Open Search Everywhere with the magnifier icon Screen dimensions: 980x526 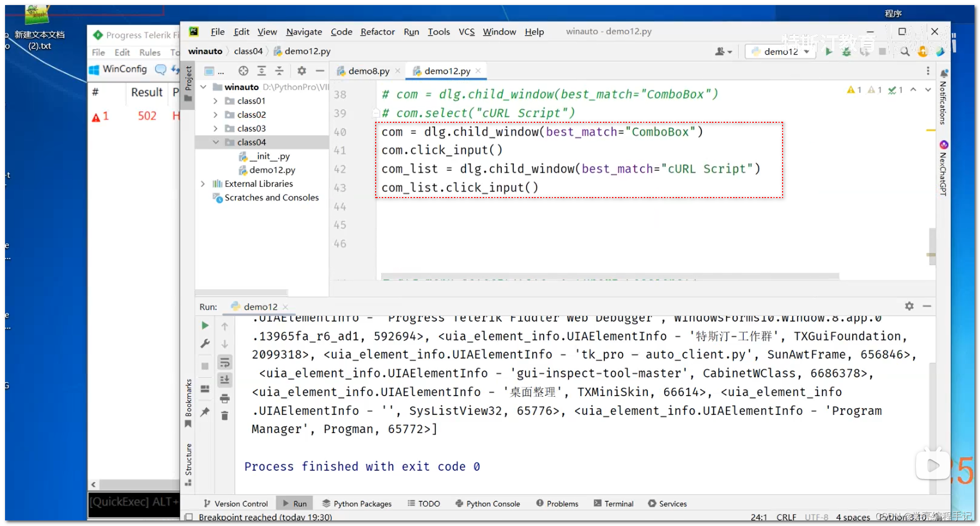coord(905,51)
